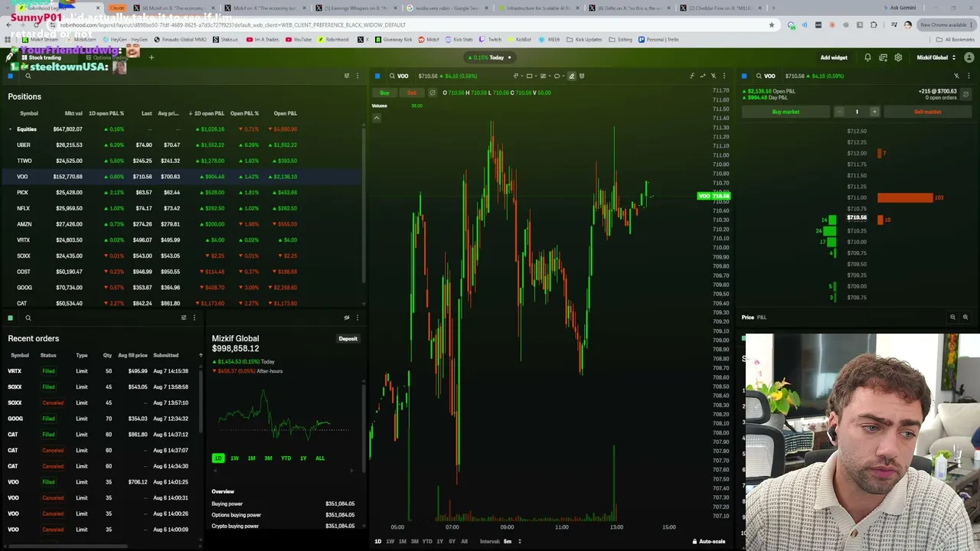Open the chart Interval 5m dropdown
The image size is (980, 551).
[x=513, y=541]
